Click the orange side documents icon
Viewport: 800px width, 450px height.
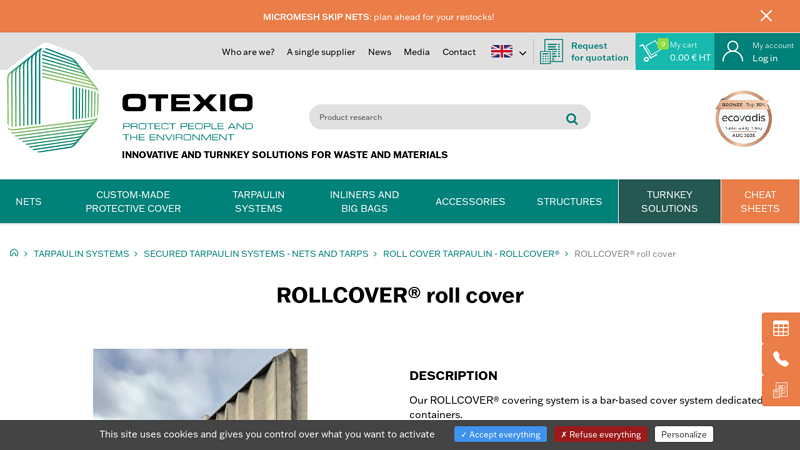point(781,390)
